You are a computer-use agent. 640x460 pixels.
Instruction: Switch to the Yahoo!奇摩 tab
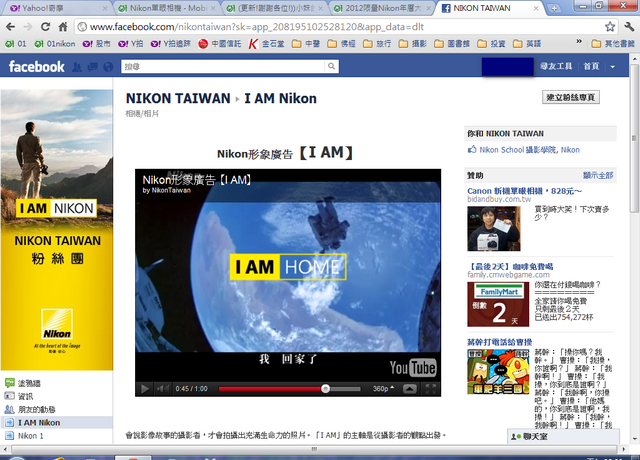coord(56,8)
